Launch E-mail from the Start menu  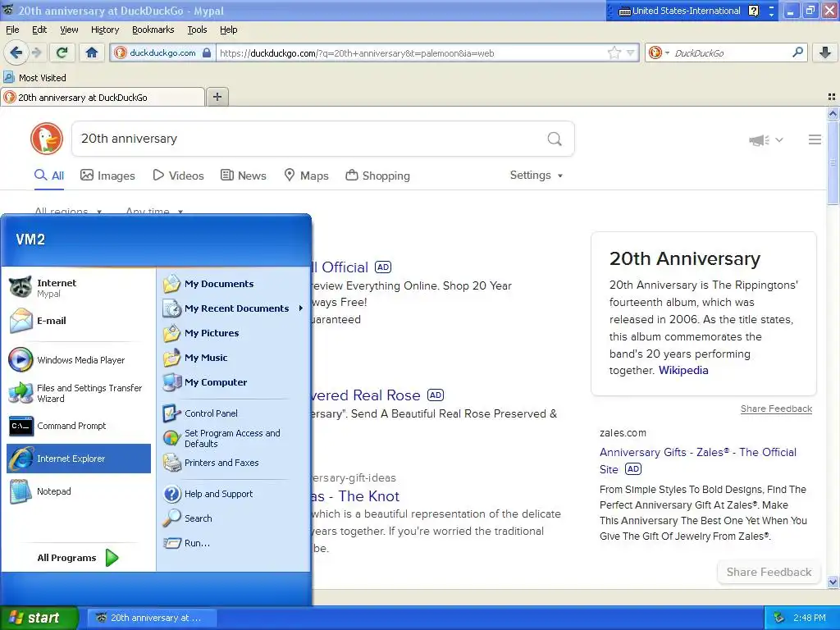[79, 321]
